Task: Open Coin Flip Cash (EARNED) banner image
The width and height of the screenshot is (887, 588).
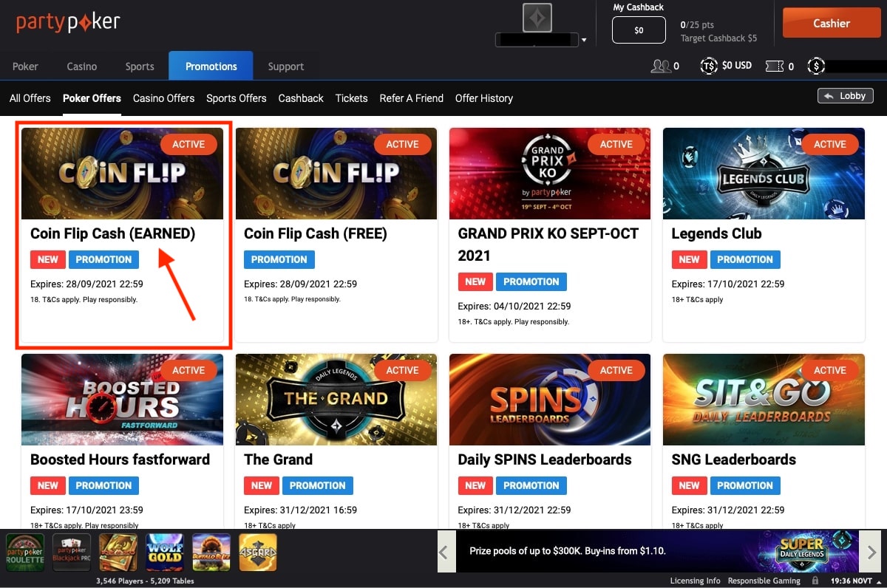Action: pos(122,174)
